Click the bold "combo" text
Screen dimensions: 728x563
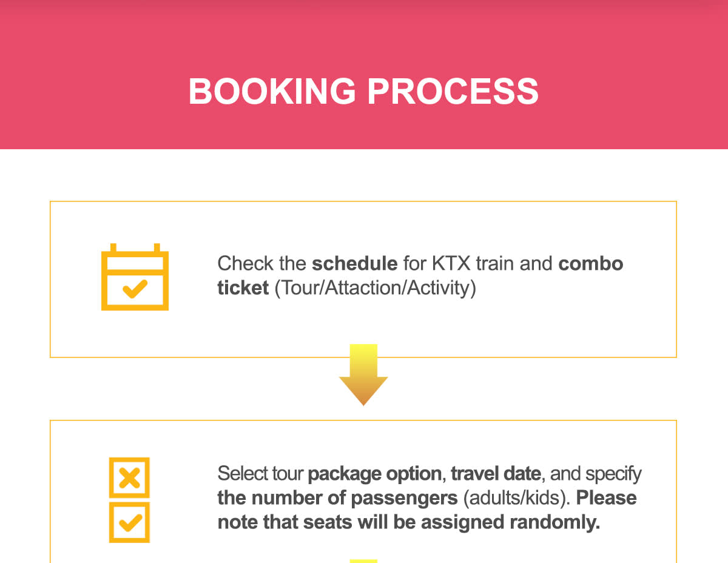point(591,264)
